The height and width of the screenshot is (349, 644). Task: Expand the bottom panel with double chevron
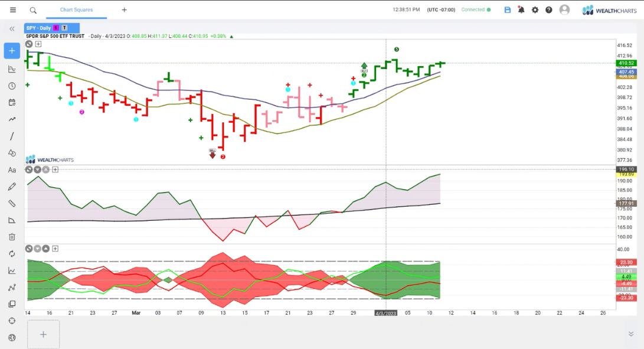pyautogui.click(x=631, y=334)
